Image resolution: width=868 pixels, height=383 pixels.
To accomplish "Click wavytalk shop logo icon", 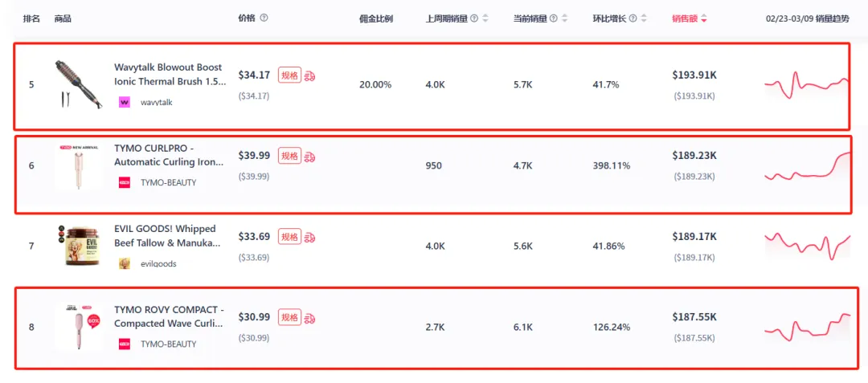I will coord(125,102).
